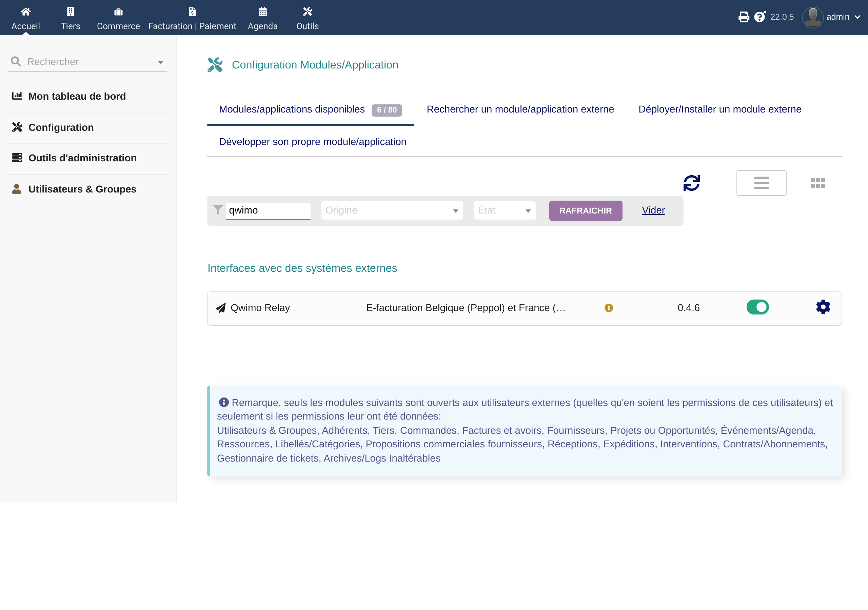Disable the Qwimo Relay module toggle
This screenshot has width=868, height=610.
tap(757, 307)
